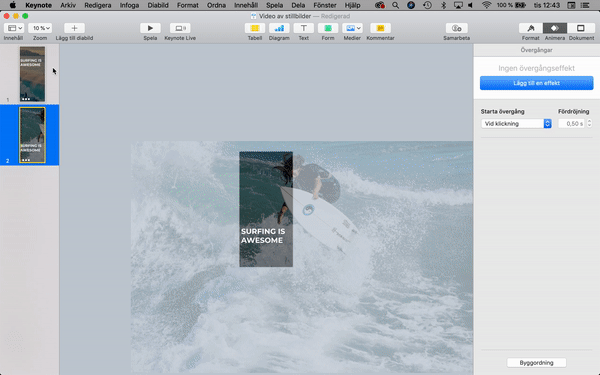Open the AirPlay display menu icon
600x375 pixels.
click(458, 5)
